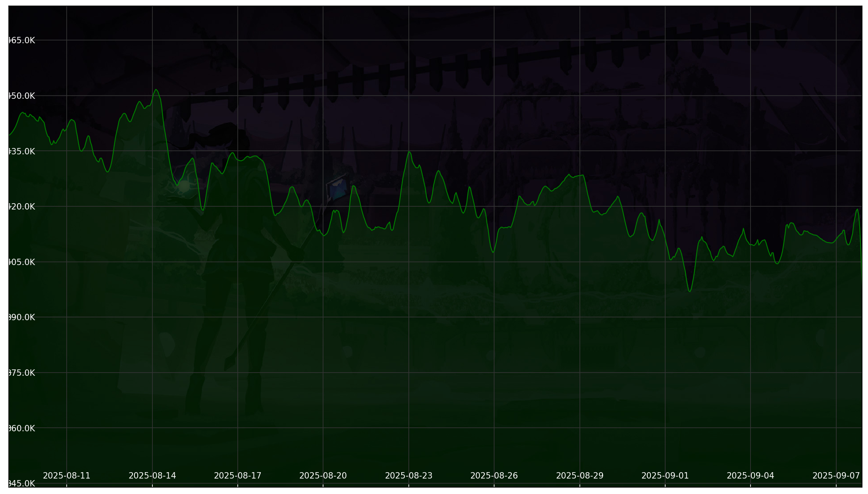Click the 2025-09-04 date label

pyautogui.click(x=750, y=475)
